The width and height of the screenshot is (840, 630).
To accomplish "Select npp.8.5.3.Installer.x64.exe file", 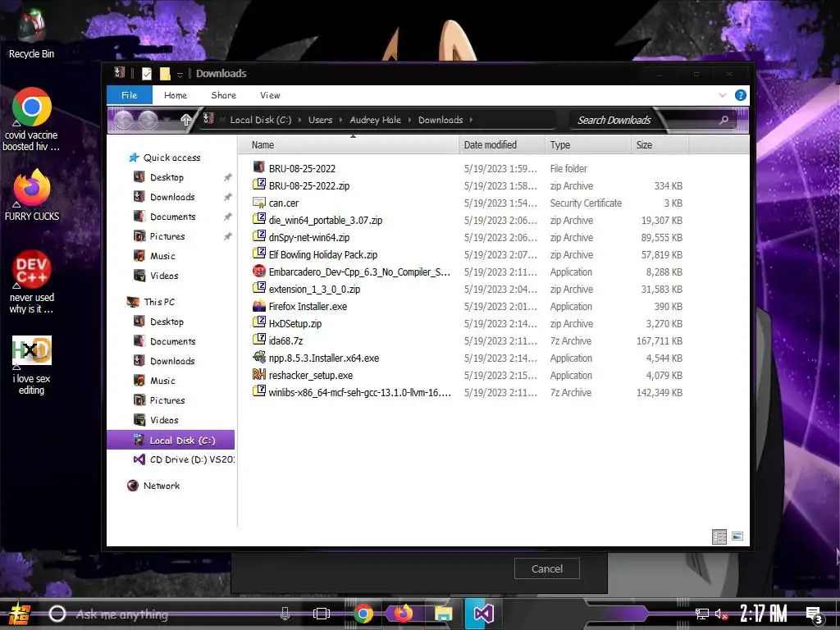I will click(316, 358).
